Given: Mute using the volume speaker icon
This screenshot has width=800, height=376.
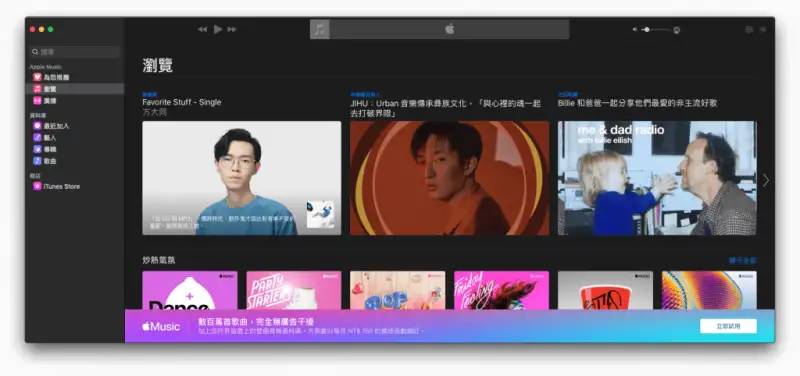Looking at the screenshot, I should pyautogui.click(x=635, y=30).
